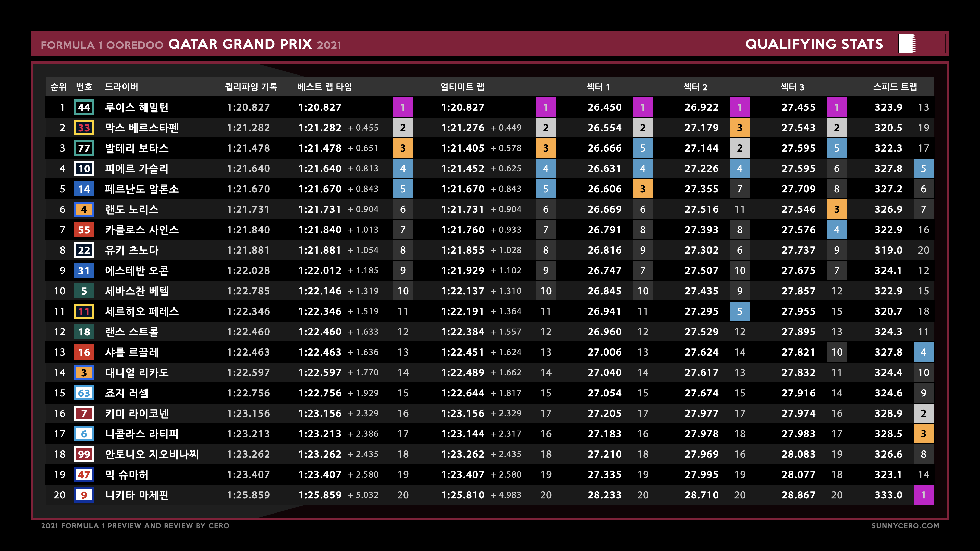Image resolution: width=980 pixels, height=551 pixels.
Task: Click Norris's sector 3 time 27.546
Action: click(x=799, y=209)
